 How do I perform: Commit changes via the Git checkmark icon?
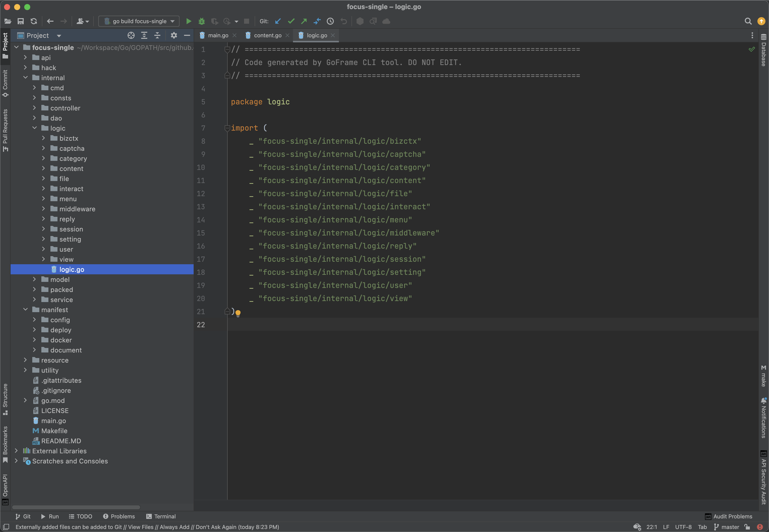click(x=291, y=21)
